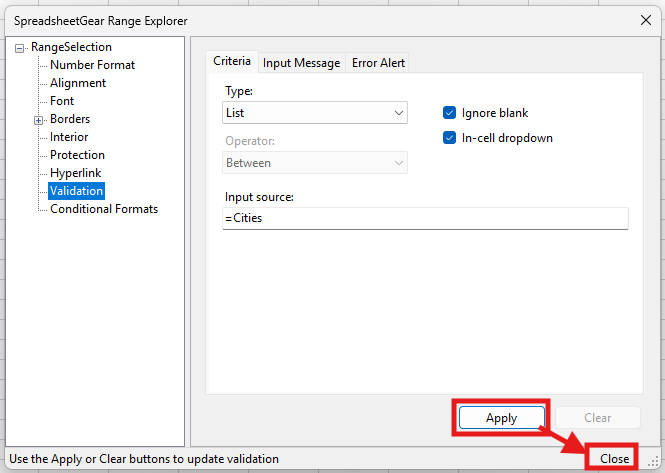Select Number Format in tree
Viewport: 665px width, 473px height.
click(92, 65)
